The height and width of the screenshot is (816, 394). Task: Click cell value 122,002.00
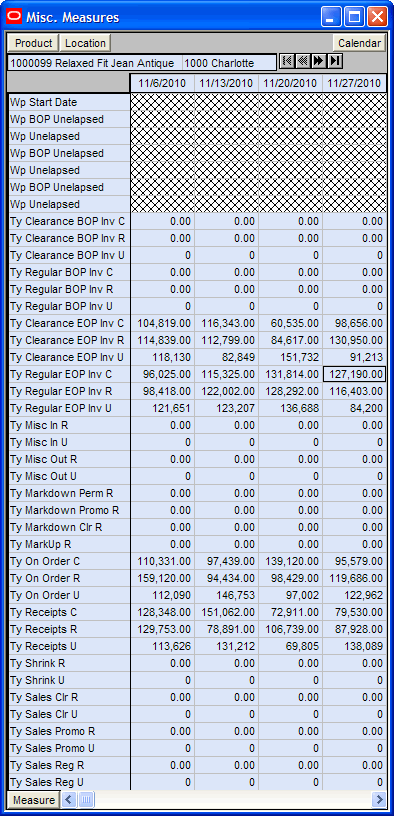coord(226,391)
